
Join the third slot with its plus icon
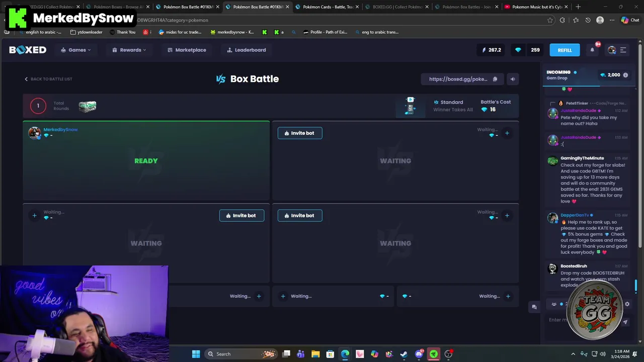(34, 216)
